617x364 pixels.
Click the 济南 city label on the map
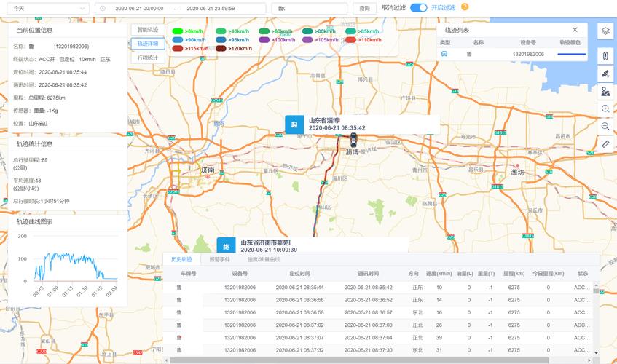pos(208,170)
